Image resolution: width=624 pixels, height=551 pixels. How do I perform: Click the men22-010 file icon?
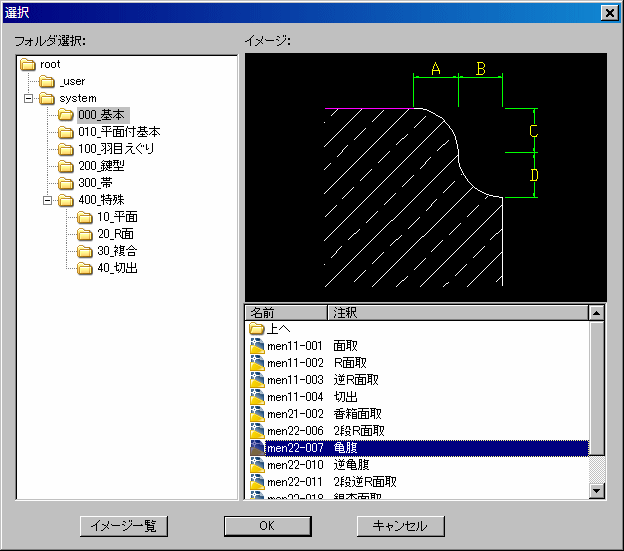[257, 465]
